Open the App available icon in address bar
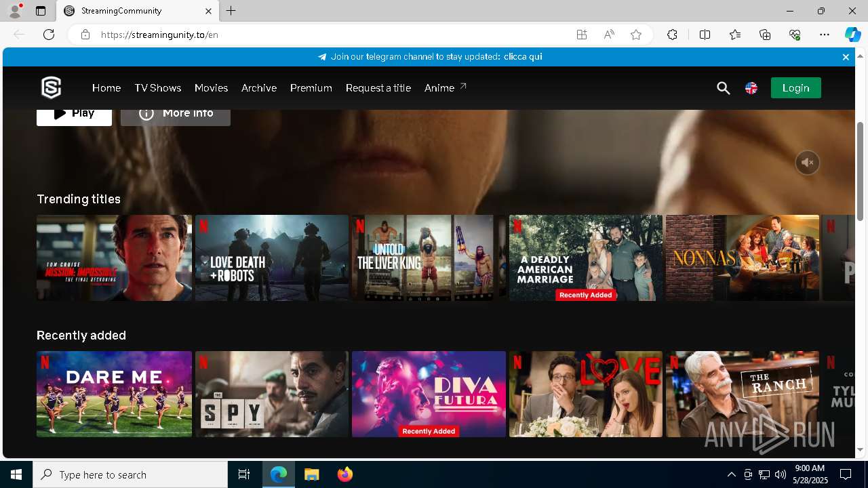 [582, 35]
